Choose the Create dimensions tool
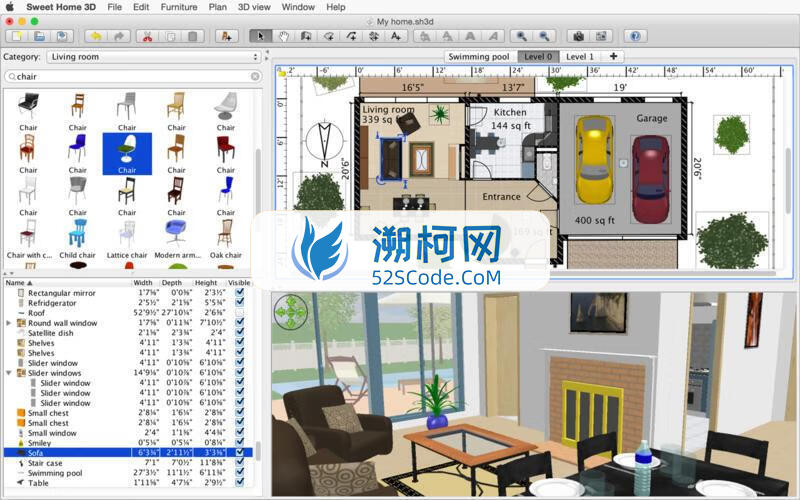 (x=373, y=36)
